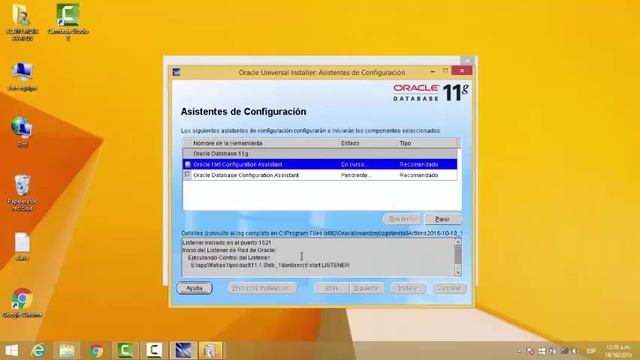Open the blank document file on desktop
This screenshot has width=640, height=360.
22,247
